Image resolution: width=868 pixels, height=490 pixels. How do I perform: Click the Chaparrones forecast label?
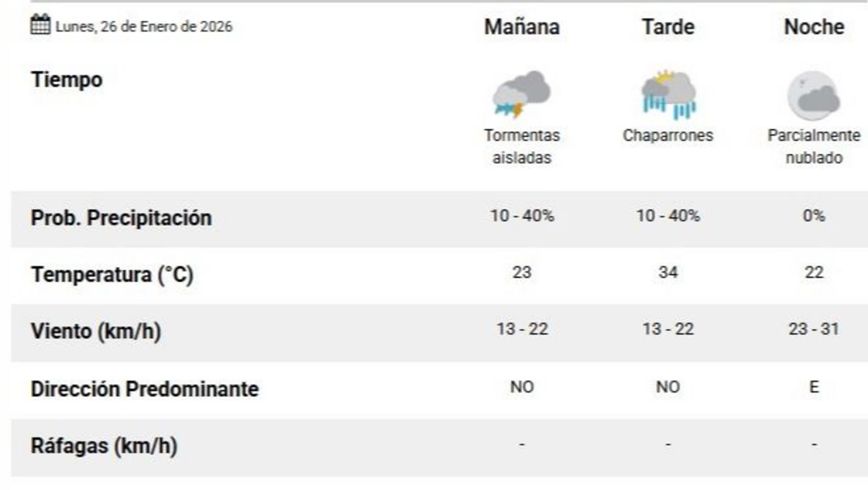coord(668,135)
